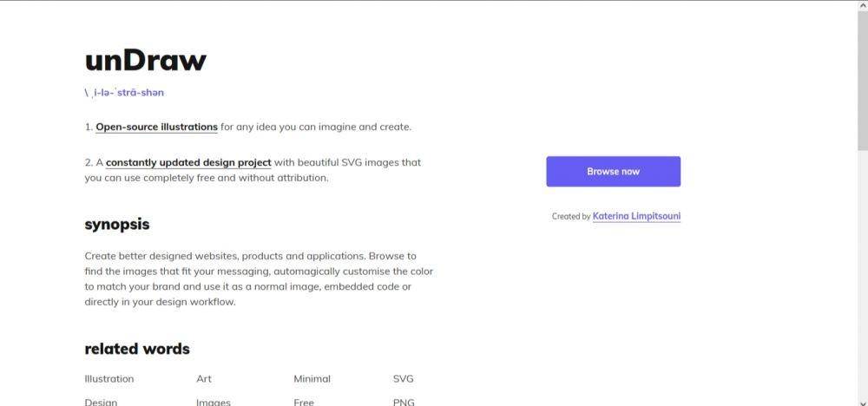Select the related word Illustration
The height and width of the screenshot is (406, 868).
109,379
